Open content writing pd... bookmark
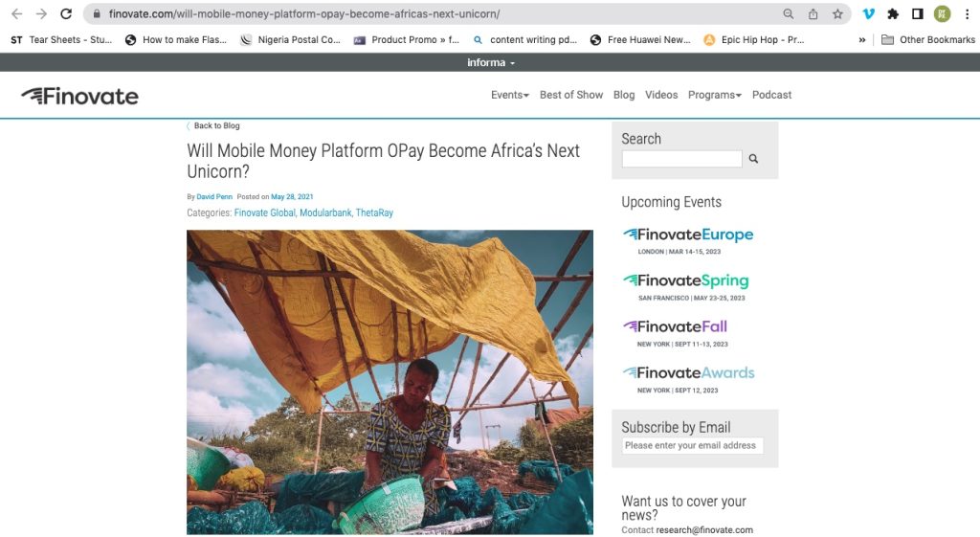The width and height of the screenshot is (980, 537). 525,40
